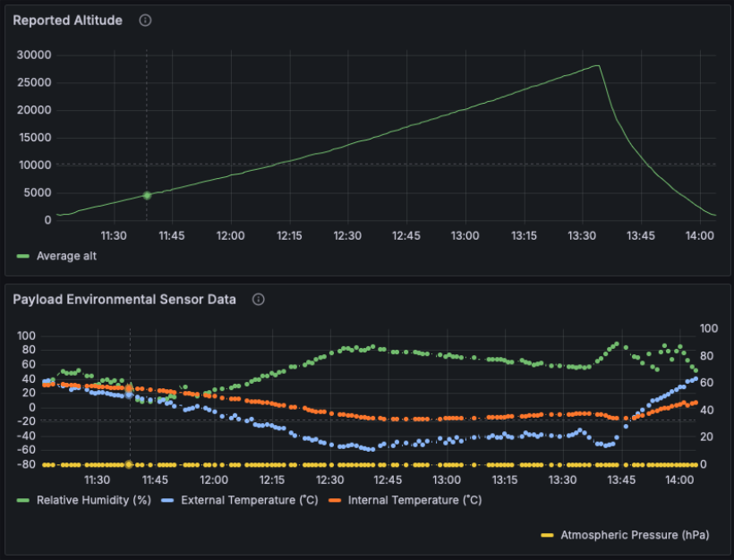Select the Atmospheric Pressure (hPa) legend label
The height and width of the screenshot is (560, 734).
click(x=635, y=535)
